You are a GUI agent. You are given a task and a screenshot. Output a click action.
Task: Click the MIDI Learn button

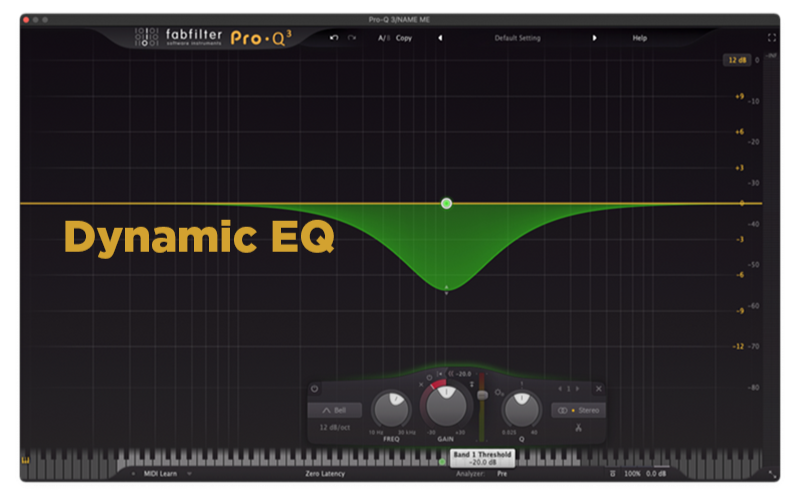pyautogui.click(x=160, y=474)
